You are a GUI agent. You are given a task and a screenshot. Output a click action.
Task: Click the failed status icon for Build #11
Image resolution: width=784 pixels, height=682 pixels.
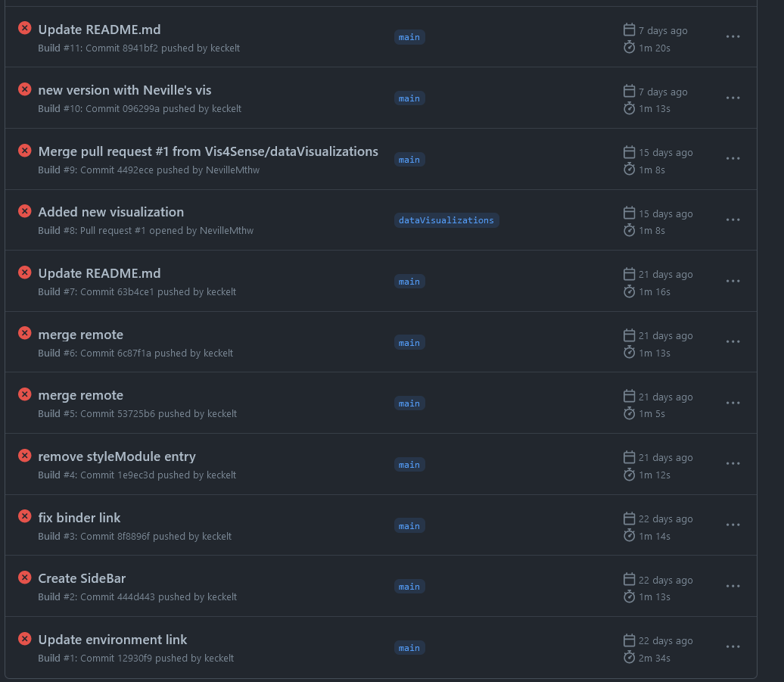click(24, 27)
